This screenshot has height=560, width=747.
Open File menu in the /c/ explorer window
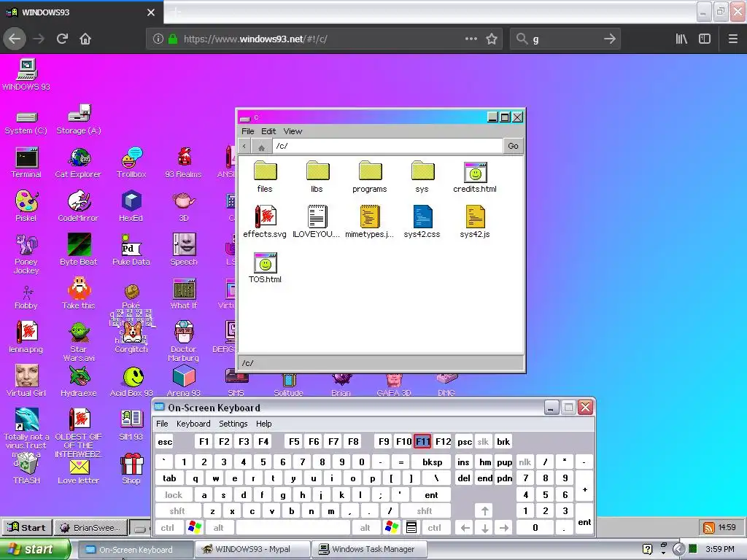point(248,131)
